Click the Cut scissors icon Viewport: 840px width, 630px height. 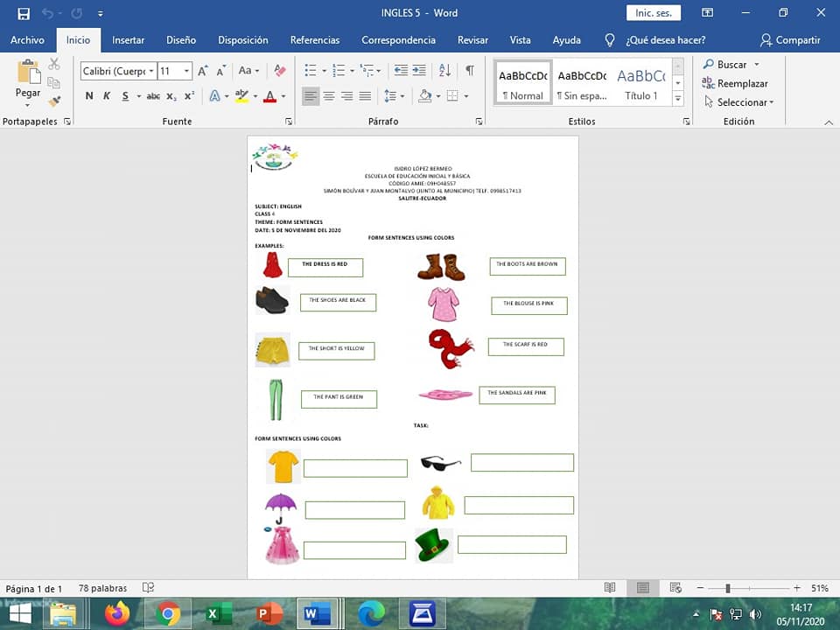(54, 65)
